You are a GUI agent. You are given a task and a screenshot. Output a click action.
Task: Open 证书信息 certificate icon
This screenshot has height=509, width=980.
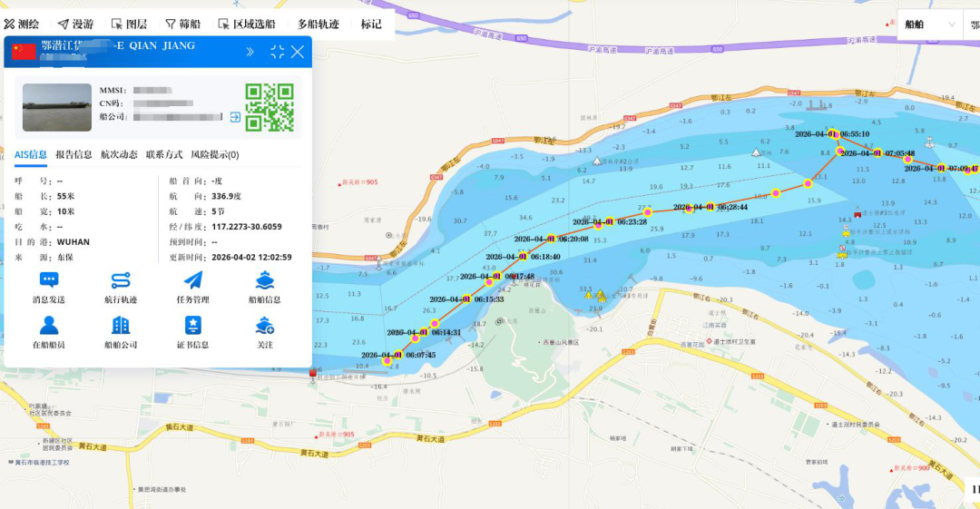pyautogui.click(x=192, y=326)
